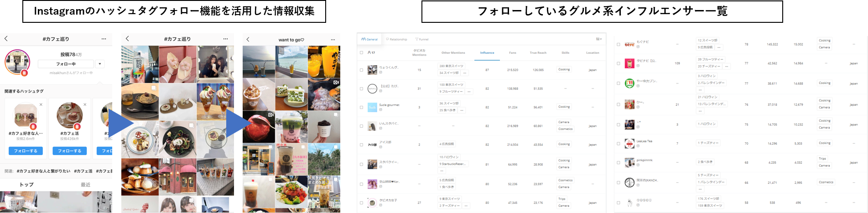Check the タピオカ女子 row checkbox
The height and width of the screenshot is (213, 868).
[x=361, y=203]
